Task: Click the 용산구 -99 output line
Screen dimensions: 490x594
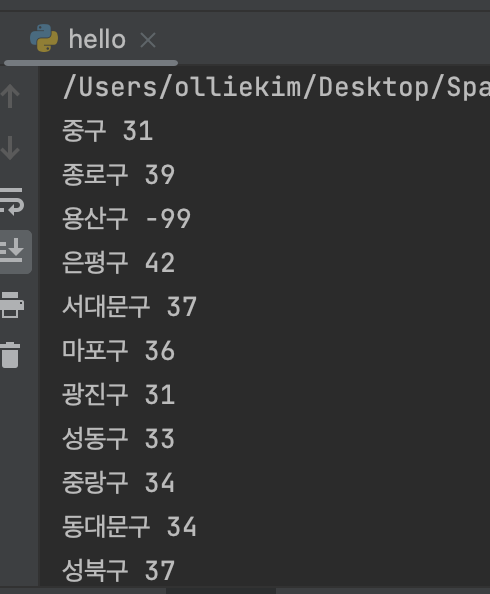Action: tap(127, 219)
